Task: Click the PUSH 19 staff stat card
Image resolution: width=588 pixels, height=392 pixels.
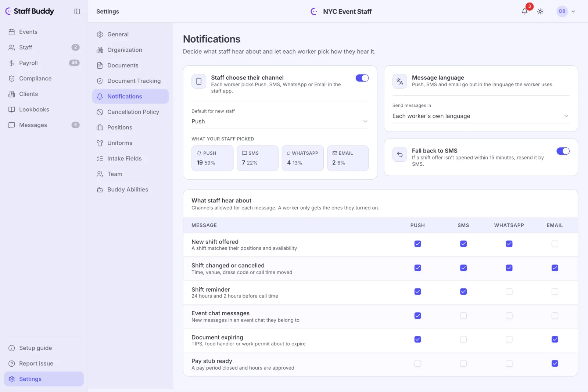Action: pos(212,158)
